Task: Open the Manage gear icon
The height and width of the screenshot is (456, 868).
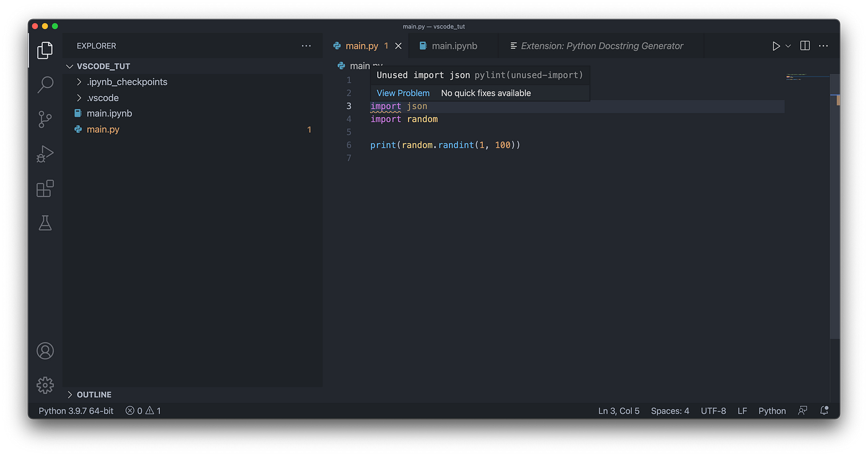Action: [45, 385]
